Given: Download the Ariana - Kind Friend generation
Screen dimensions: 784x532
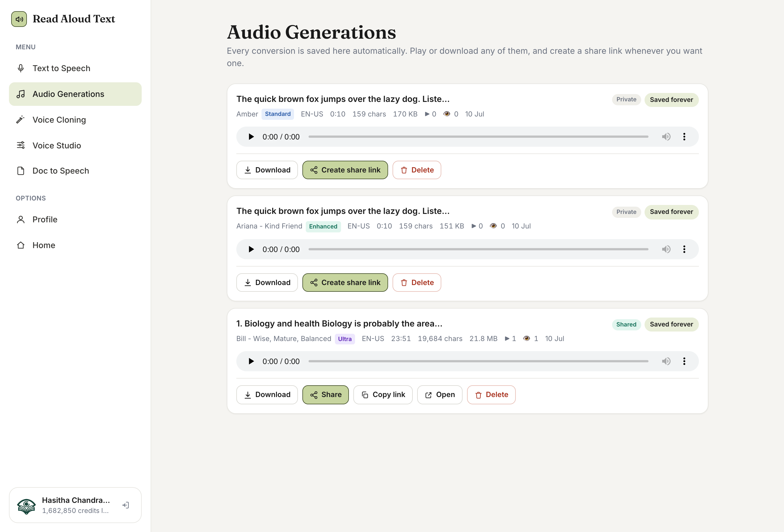Looking at the screenshot, I should (x=267, y=283).
